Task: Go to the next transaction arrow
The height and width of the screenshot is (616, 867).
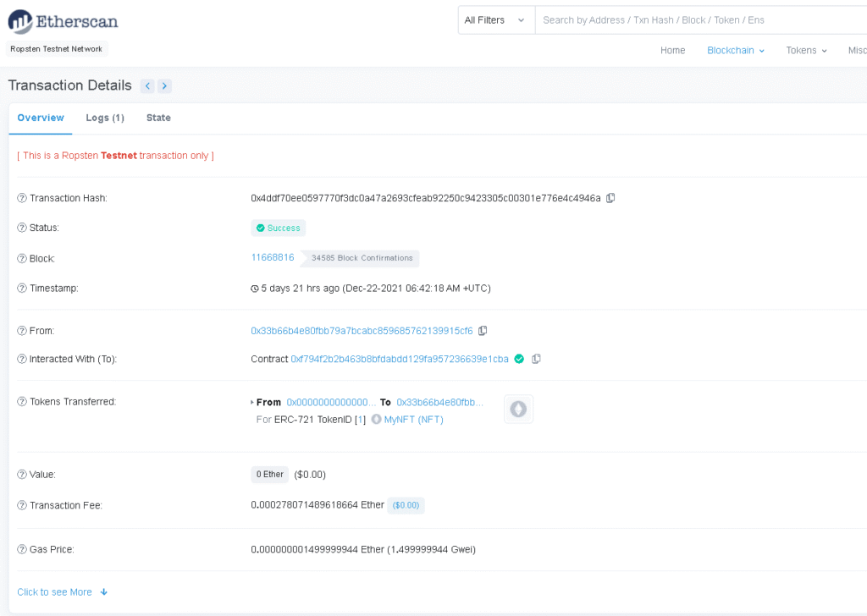Action: [164, 85]
